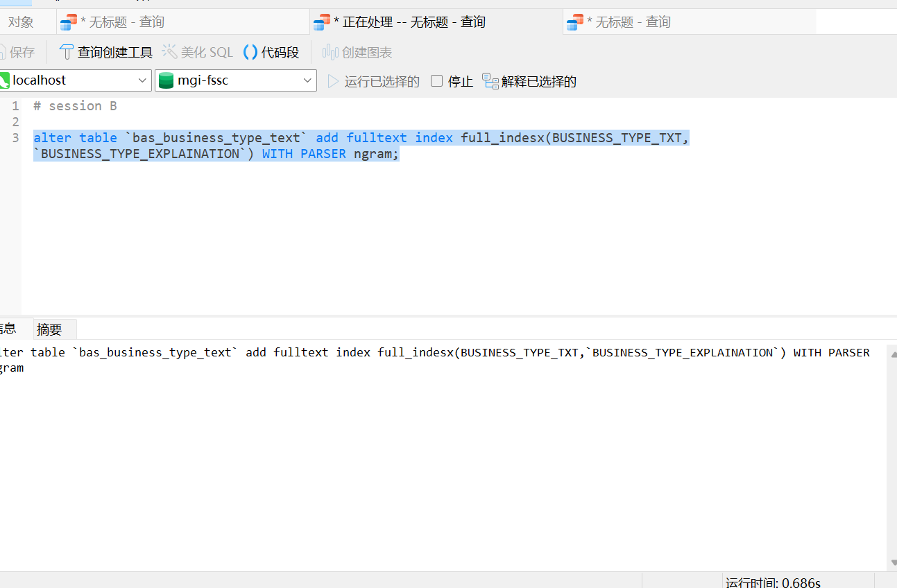Open the mgi-fssc database dropdown
This screenshot has height=588, width=897.
(x=307, y=80)
